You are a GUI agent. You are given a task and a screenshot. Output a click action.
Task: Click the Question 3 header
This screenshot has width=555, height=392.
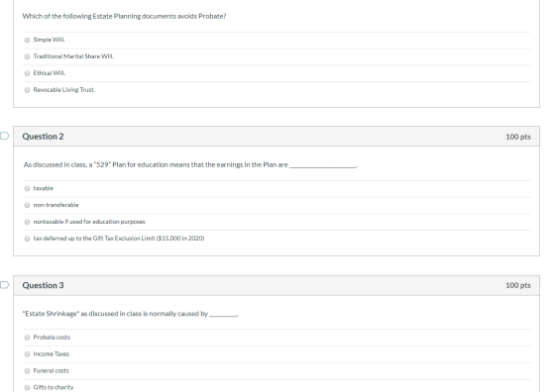point(43,285)
